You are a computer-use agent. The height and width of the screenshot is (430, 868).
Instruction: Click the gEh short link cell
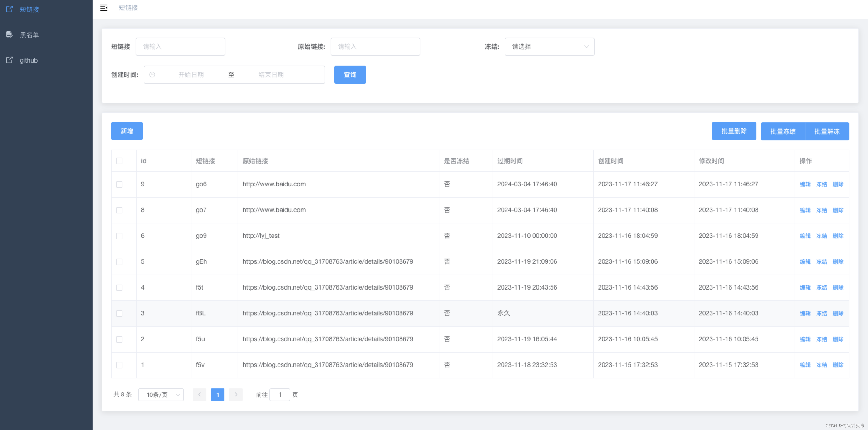pos(201,262)
